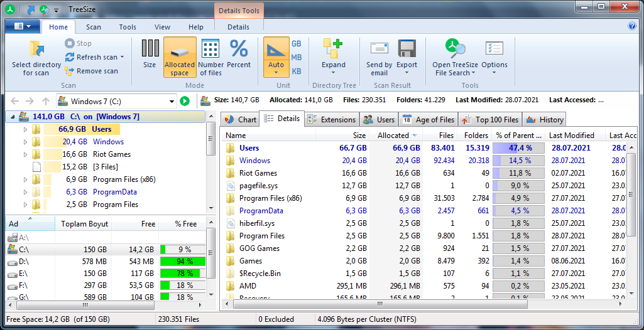Expand Program Files (x86) in tree

pos(25,179)
